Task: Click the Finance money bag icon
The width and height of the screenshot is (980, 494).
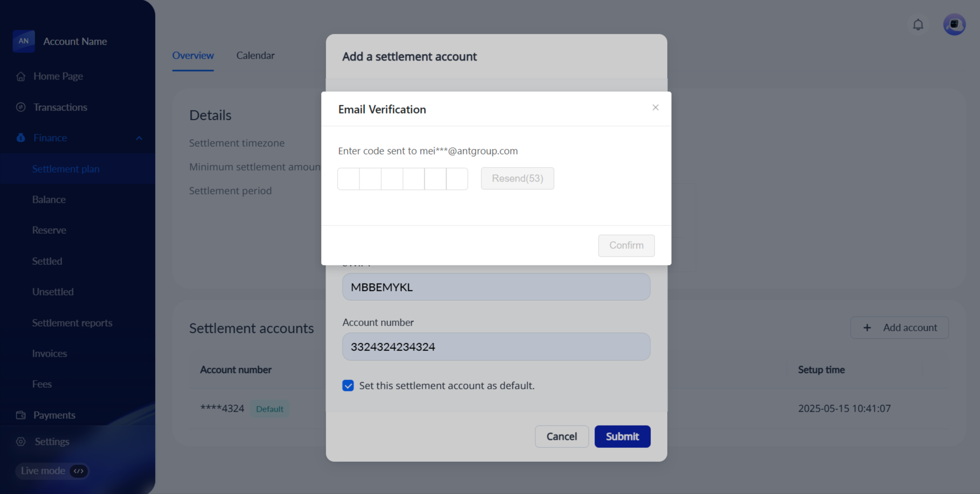Action: coord(21,138)
